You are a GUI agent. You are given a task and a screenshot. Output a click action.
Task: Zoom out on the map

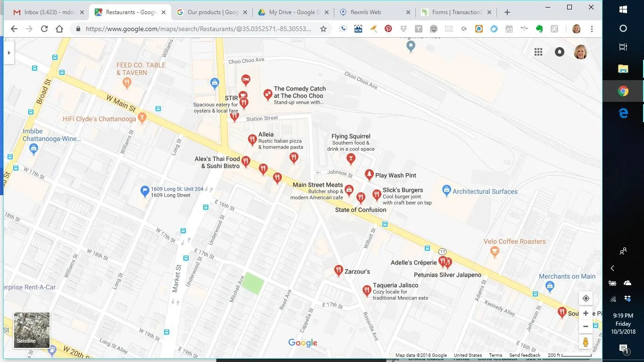586,326
